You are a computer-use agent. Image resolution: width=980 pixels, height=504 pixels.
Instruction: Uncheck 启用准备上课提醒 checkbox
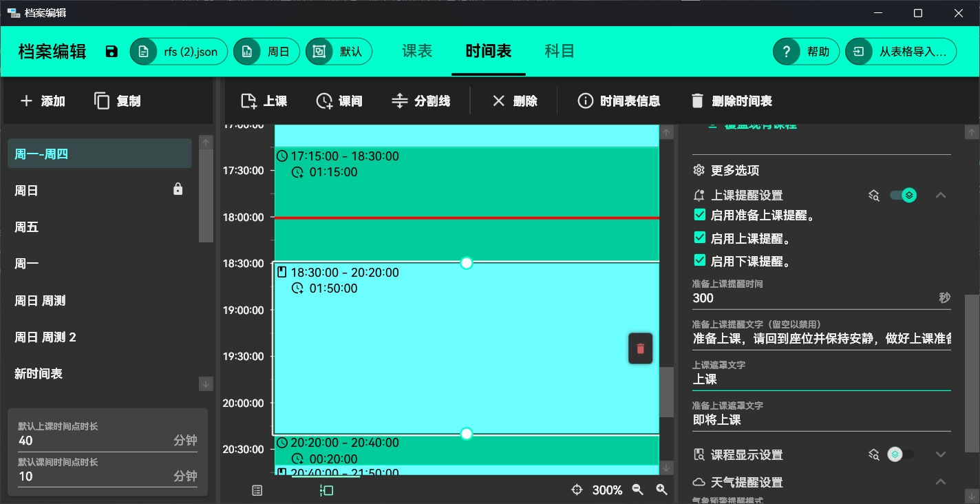pyautogui.click(x=700, y=215)
